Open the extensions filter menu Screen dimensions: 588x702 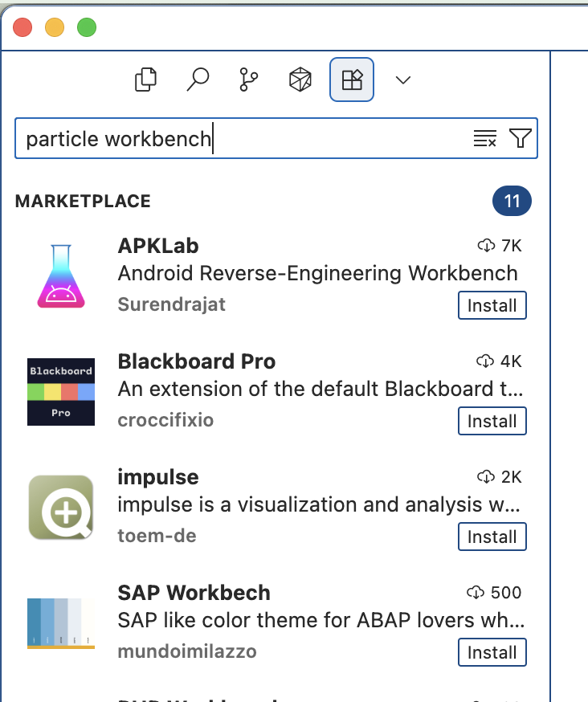pyautogui.click(x=521, y=139)
